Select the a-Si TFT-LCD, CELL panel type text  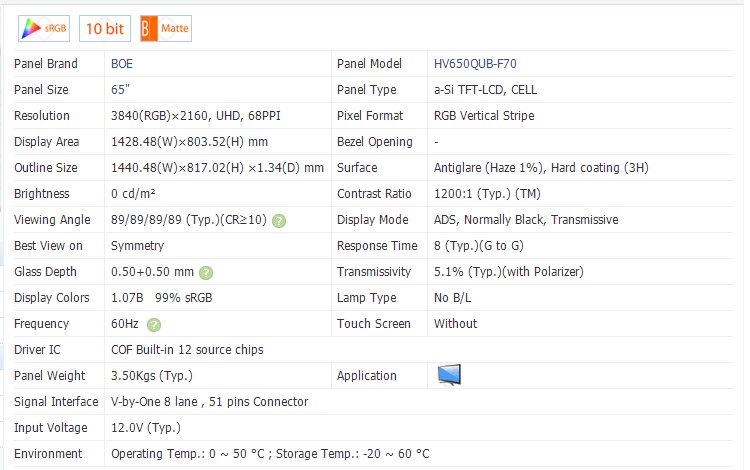click(485, 90)
